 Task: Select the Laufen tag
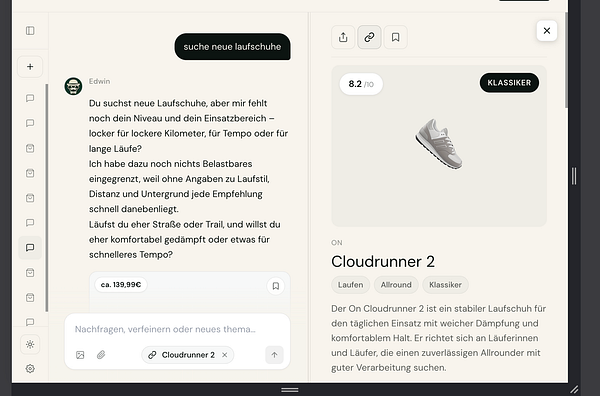coord(351,285)
